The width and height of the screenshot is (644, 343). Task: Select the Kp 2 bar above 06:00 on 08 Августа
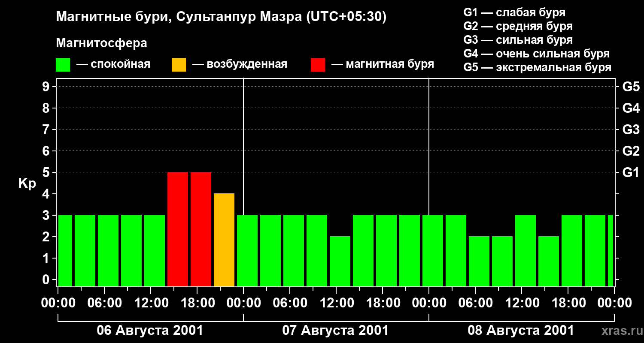[479, 262]
